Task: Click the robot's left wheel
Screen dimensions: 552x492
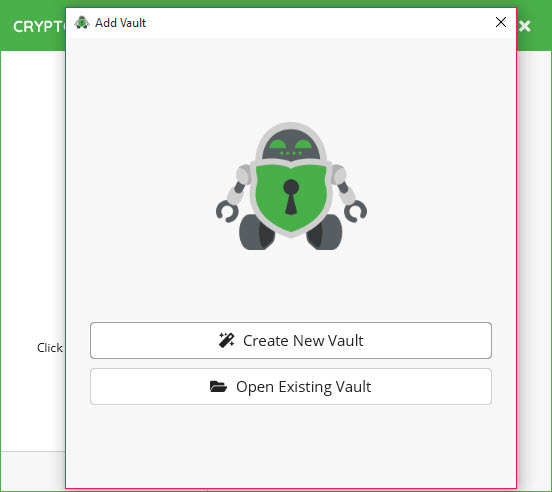Action: 256,233
